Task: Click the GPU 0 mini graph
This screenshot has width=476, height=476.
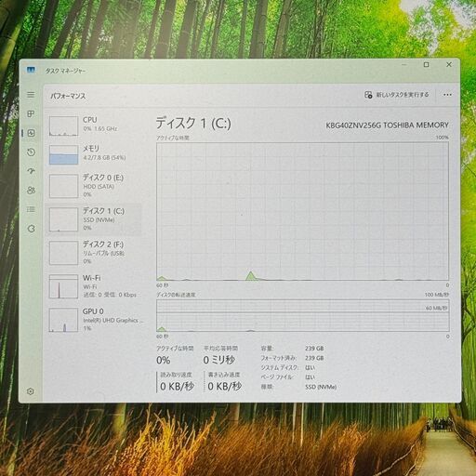Action: pos(63,320)
